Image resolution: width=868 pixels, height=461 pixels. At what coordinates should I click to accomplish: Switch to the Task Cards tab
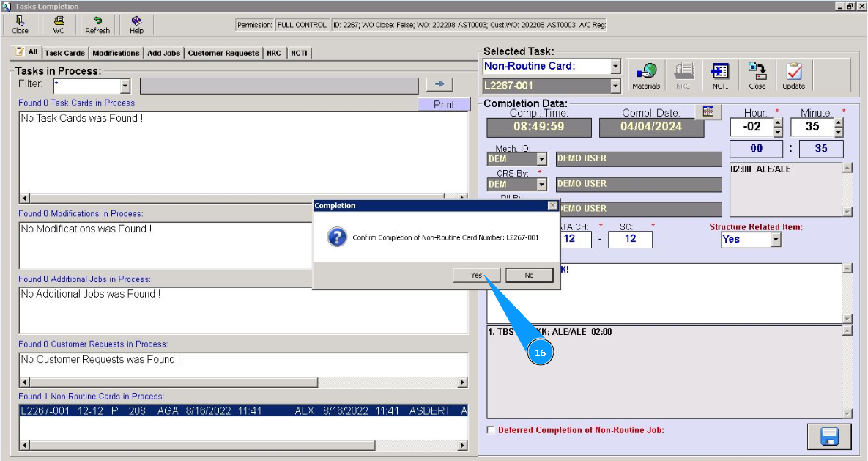(x=64, y=53)
